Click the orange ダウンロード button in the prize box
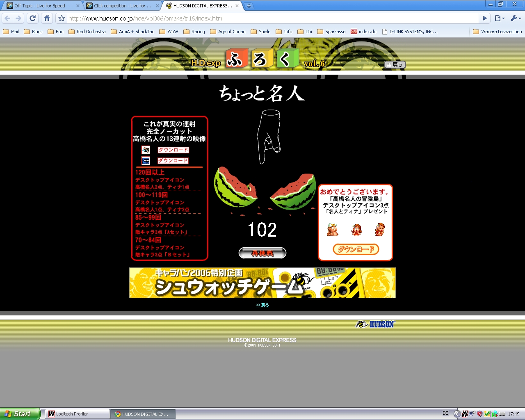The height and width of the screenshot is (420, 525). pyautogui.click(x=356, y=249)
